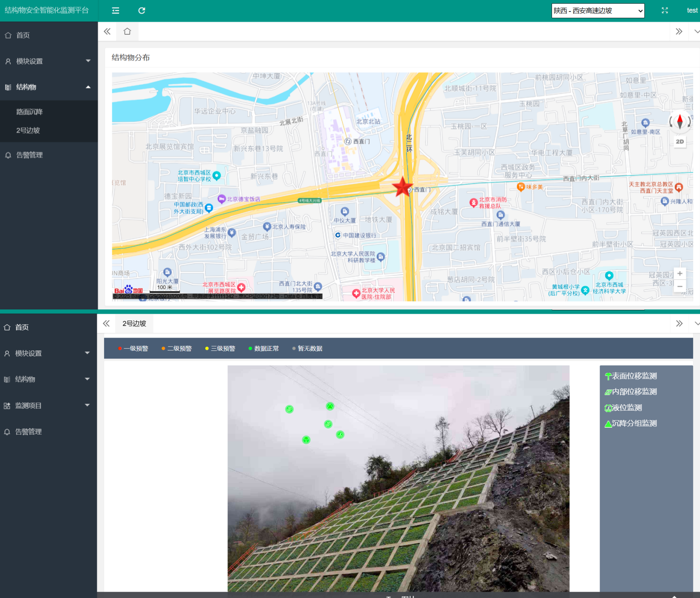Screen dimensions: 700x598
Task: Open tab options chevron on 2号边坡 page
Action: [696, 324]
